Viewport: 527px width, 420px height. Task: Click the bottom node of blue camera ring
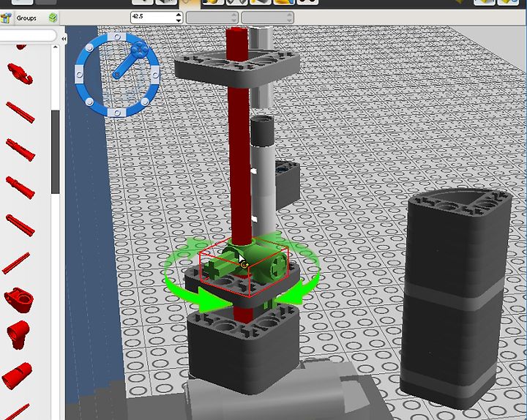(117, 112)
